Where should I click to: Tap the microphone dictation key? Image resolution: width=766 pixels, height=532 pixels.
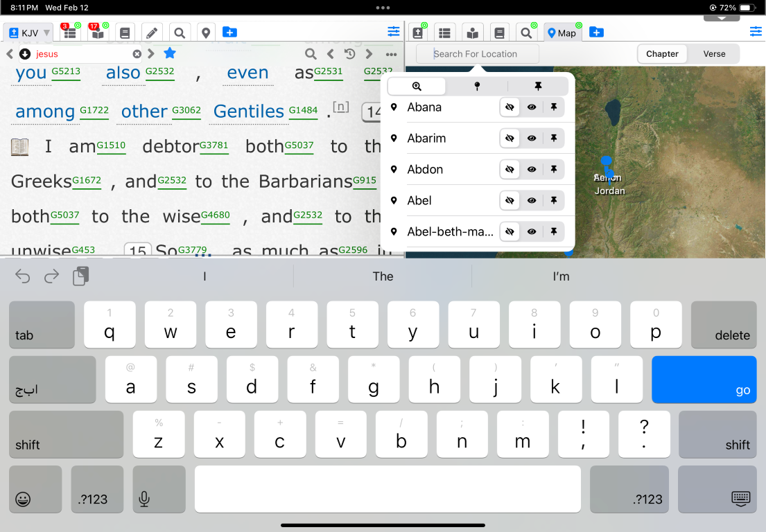[x=144, y=498]
